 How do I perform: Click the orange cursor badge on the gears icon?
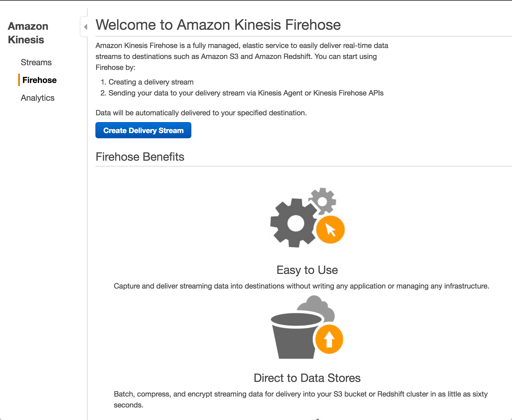tap(330, 230)
